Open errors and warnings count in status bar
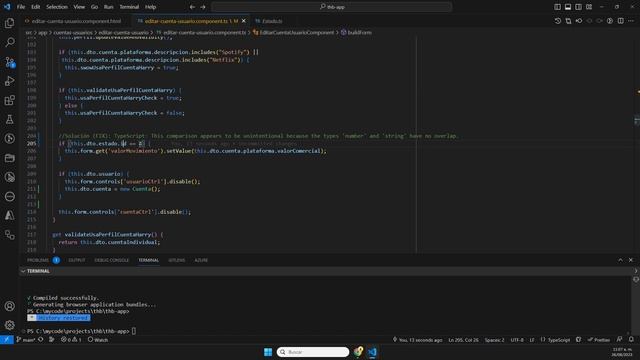Viewport: 640px width, 360px height. (71, 340)
